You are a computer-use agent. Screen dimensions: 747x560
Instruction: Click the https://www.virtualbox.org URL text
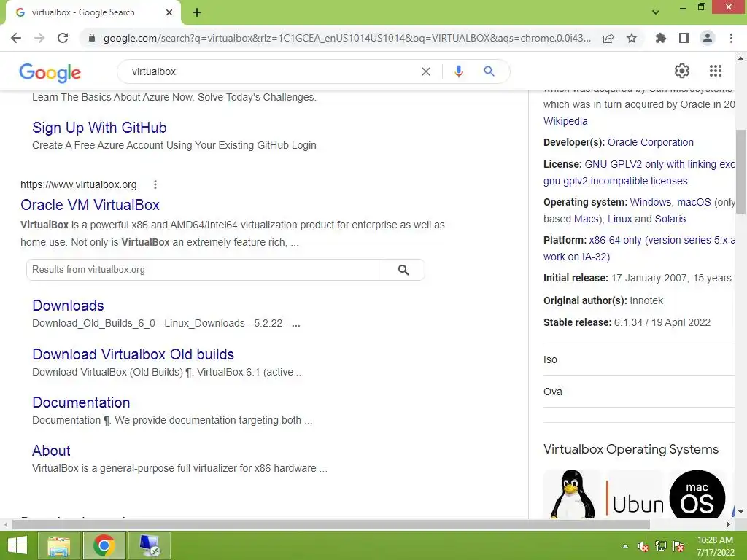click(x=79, y=184)
